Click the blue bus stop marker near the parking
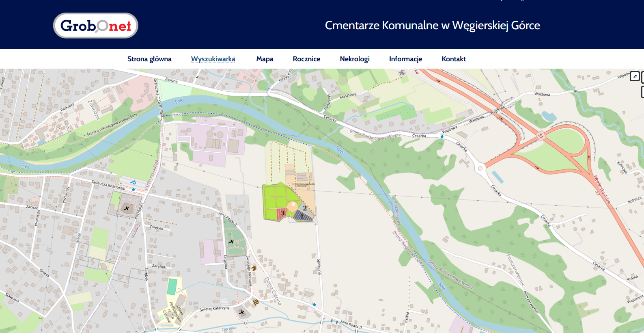644x333 pixels. click(134, 190)
